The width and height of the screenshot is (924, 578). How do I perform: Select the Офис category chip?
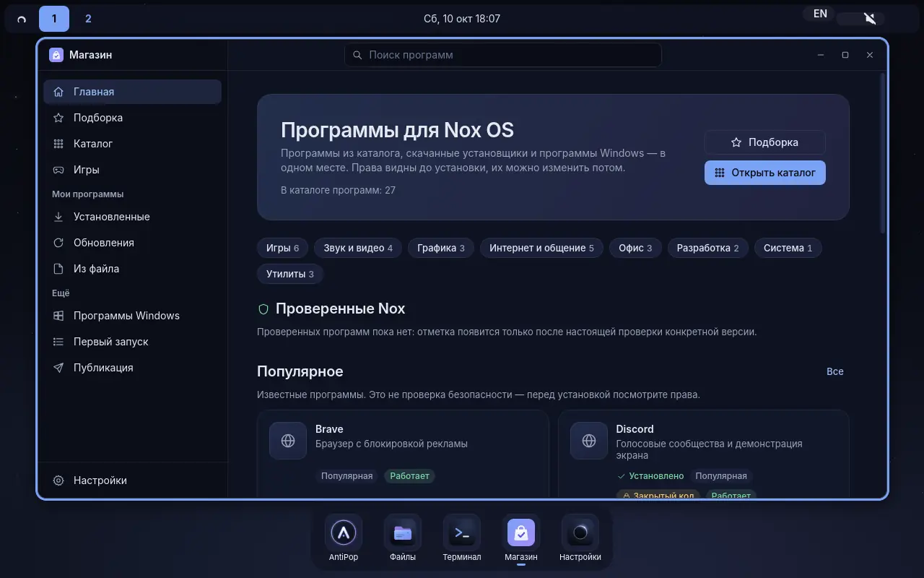click(635, 248)
